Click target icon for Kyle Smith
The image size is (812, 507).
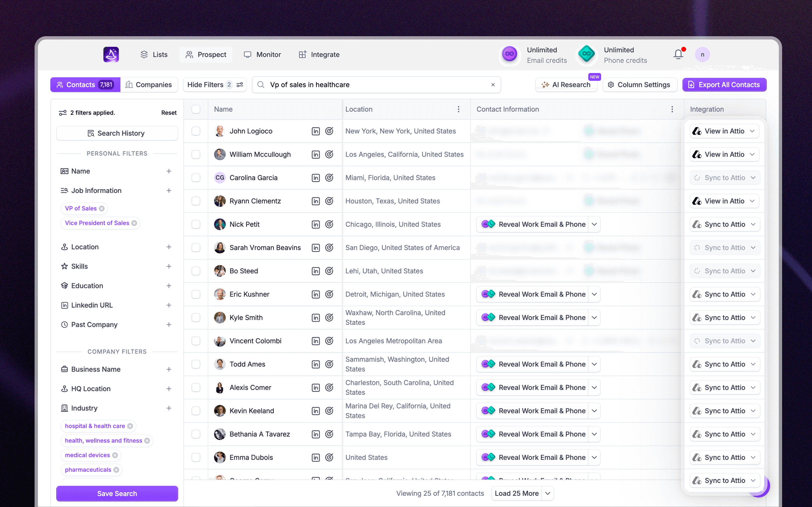pos(329,317)
